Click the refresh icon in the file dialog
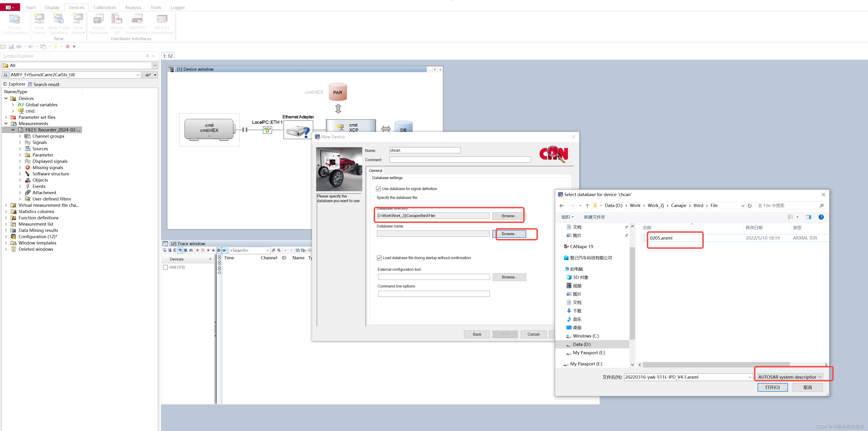Screen dimensions: 868x431 750,206
